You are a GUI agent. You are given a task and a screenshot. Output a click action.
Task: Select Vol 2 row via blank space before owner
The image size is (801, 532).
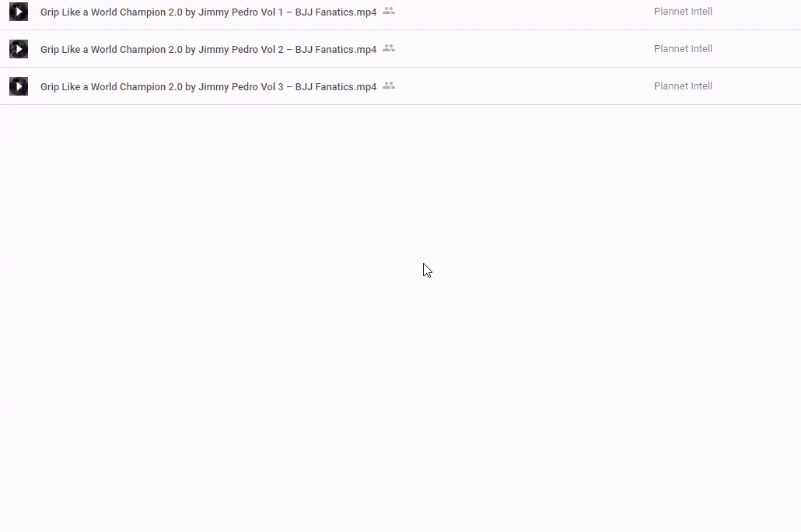pos(521,49)
